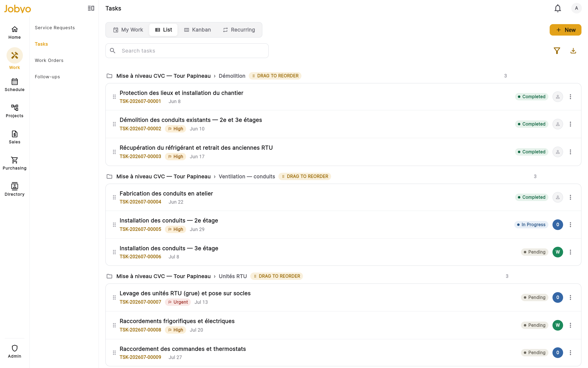Select Tasks in the submenu
This screenshot has height=368, width=588.
tap(41, 44)
